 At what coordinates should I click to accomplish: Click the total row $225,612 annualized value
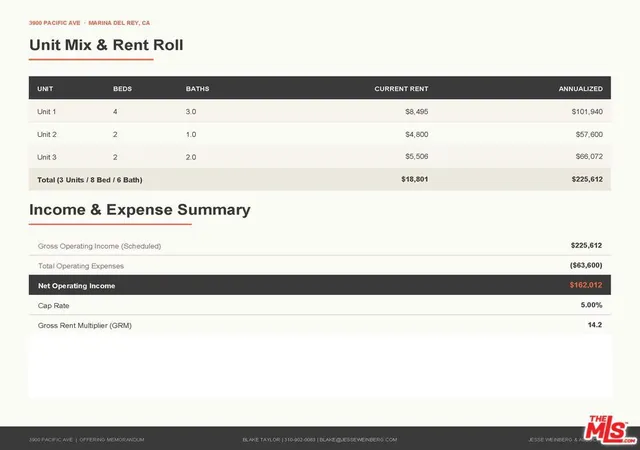pyautogui.click(x=587, y=179)
